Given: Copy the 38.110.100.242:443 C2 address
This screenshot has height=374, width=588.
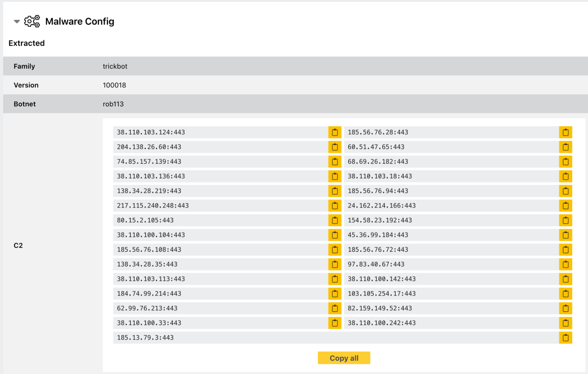Looking at the screenshot, I should (x=565, y=323).
